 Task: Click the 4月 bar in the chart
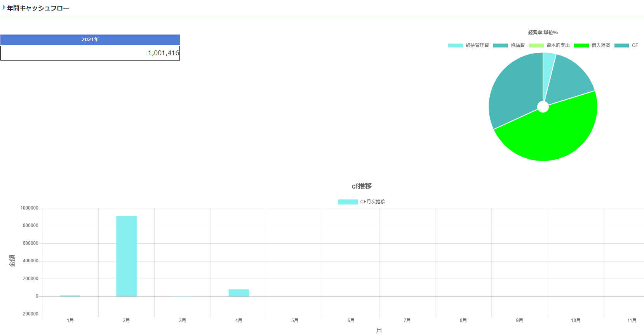[x=238, y=293]
